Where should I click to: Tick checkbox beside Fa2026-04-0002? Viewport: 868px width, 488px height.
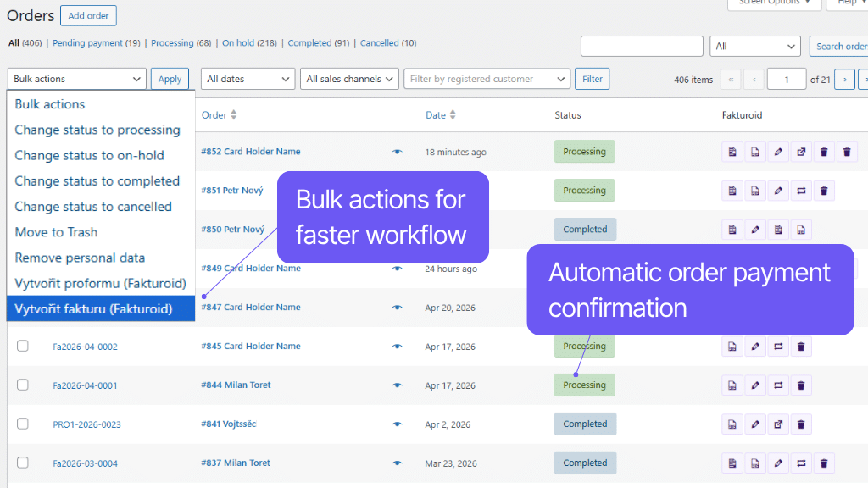click(23, 346)
